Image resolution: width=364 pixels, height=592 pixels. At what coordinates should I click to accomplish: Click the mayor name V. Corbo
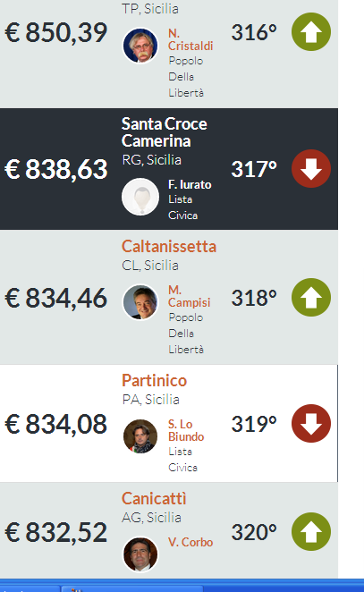(x=190, y=542)
